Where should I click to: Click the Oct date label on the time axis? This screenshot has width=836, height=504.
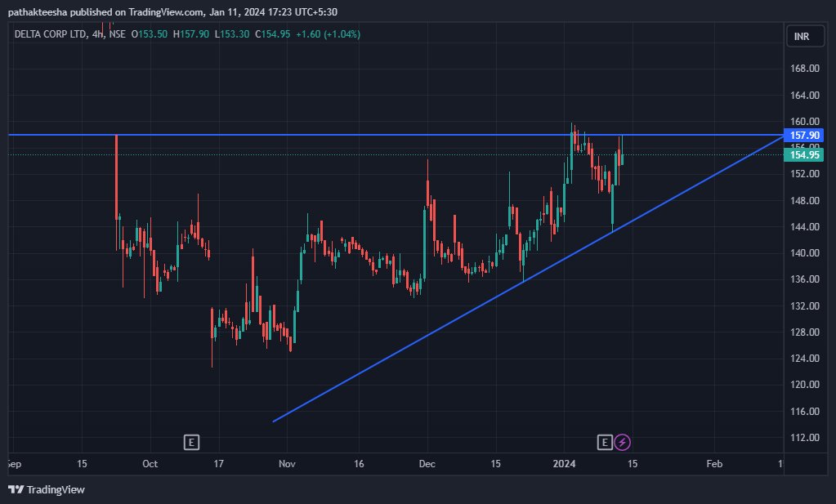click(150, 464)
